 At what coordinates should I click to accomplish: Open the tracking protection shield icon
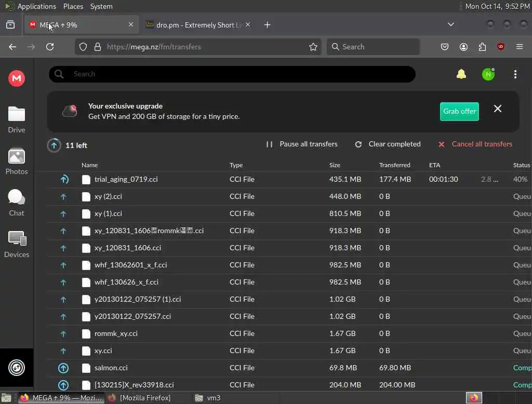tap(83, 47)
